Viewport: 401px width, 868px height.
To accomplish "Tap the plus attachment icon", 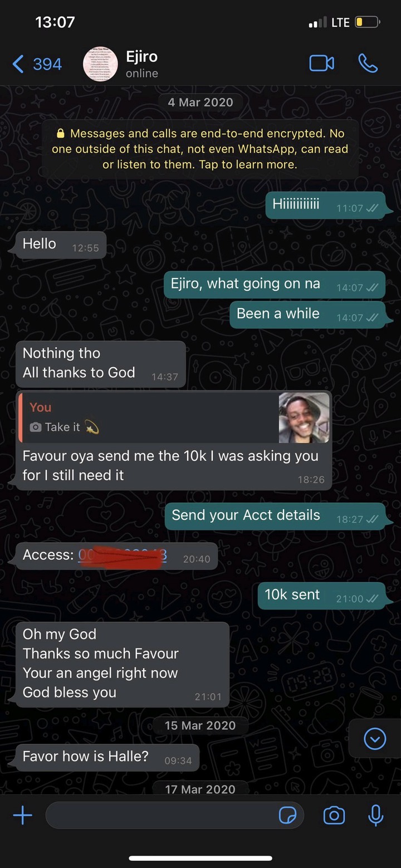I will click(x=23, y=816).
